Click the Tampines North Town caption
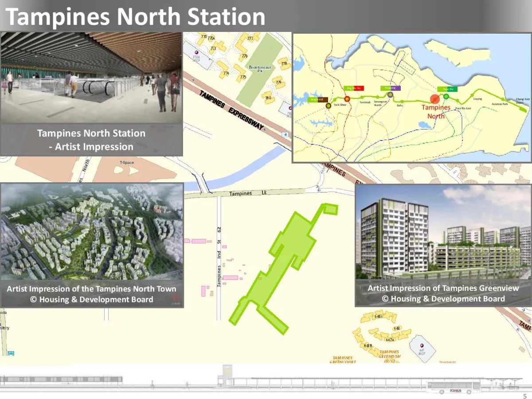532x399 pixels. 91,294
